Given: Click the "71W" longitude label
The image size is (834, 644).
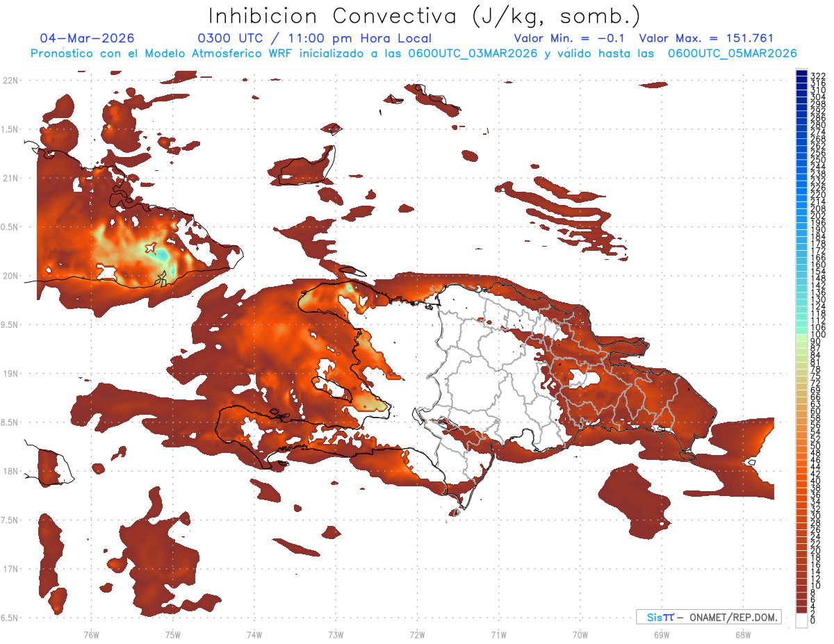Looking at the screenshot, I should 498,634.
